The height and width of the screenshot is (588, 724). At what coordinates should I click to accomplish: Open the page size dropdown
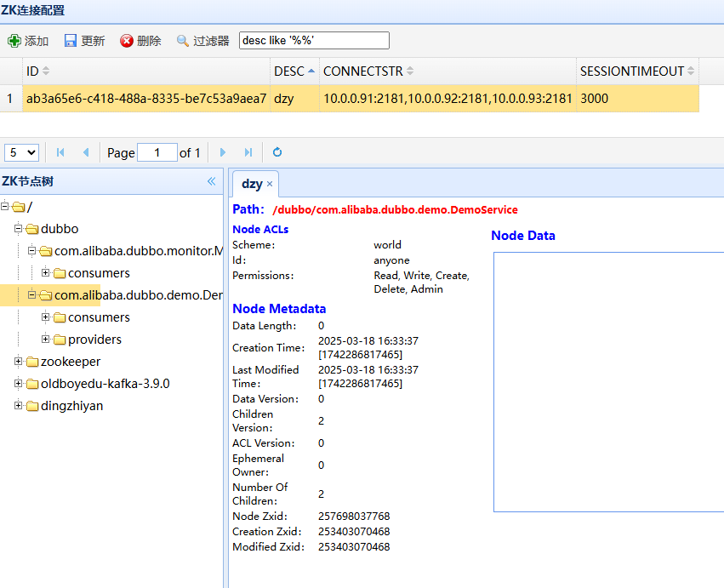(21, 152)
